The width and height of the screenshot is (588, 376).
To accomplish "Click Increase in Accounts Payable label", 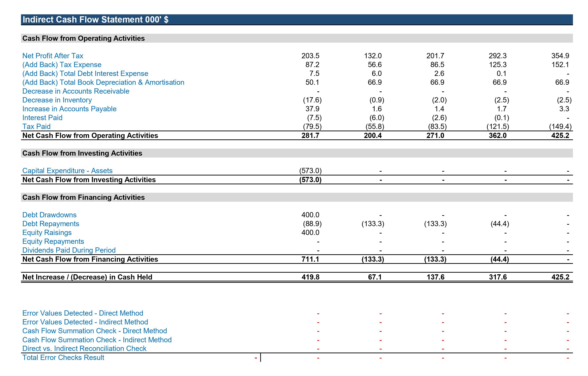I will pos(69,109).
